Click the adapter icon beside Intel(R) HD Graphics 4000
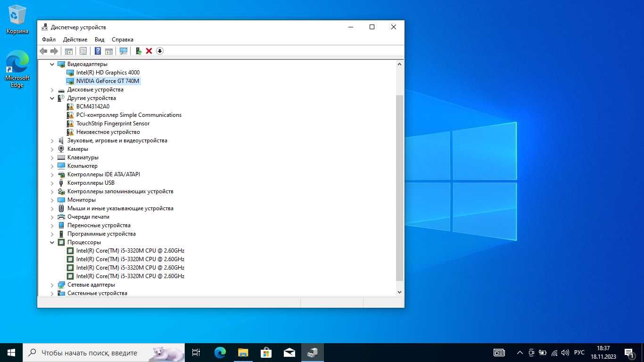This screenshot has height=362, width=644. (x=70, y=73)
